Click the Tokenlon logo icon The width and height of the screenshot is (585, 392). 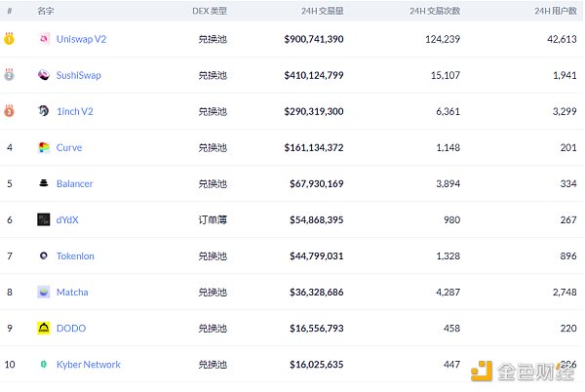[44, 255]
